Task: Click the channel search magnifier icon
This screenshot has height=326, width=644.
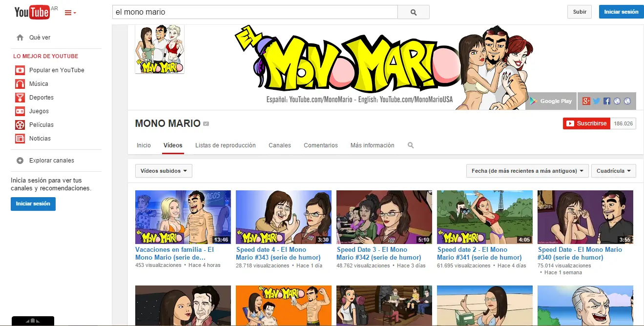Action: 411,145
